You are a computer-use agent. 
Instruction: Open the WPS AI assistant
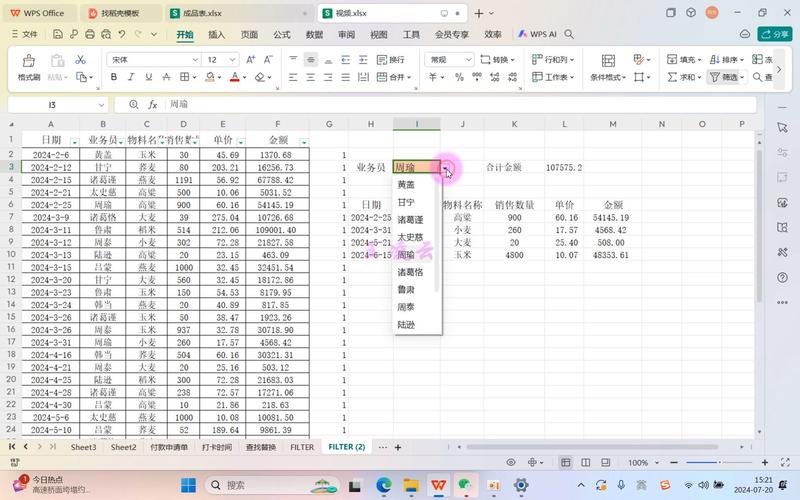[x=537, y=34]
